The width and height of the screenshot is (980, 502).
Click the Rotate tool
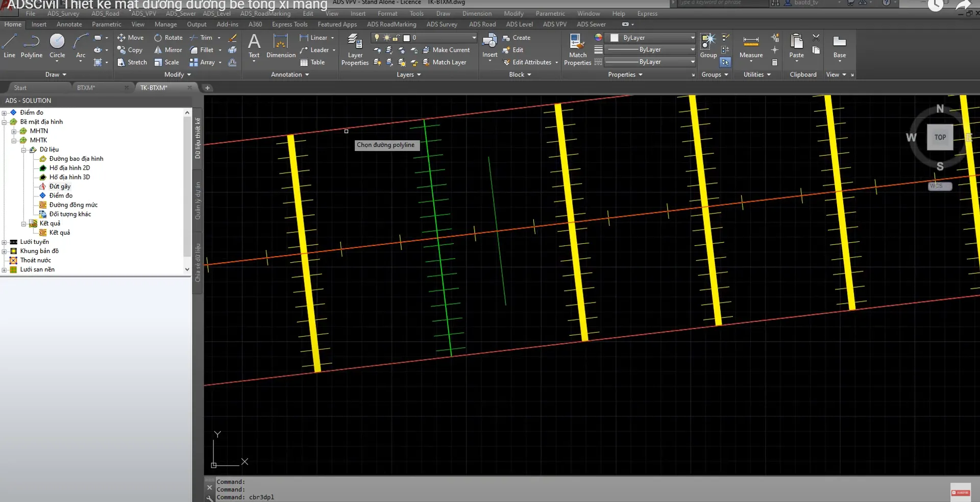pyautogui.click(x=168, y=38)
